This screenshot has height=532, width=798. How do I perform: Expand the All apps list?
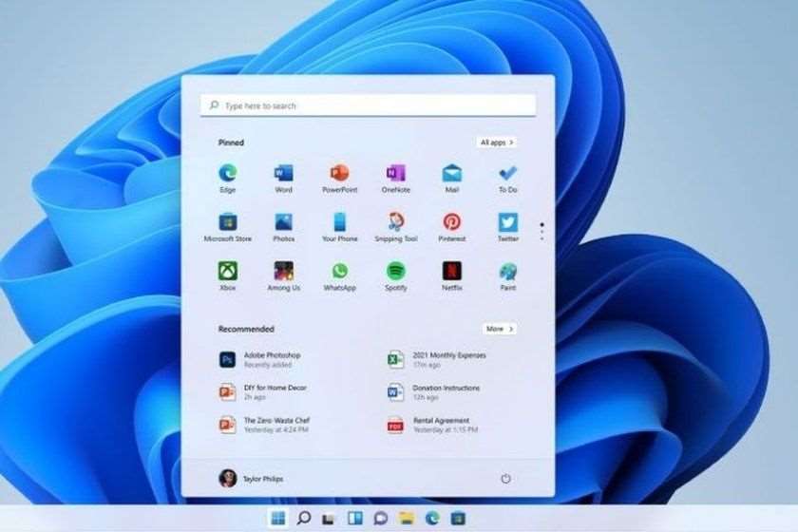(x=497, y=142)
